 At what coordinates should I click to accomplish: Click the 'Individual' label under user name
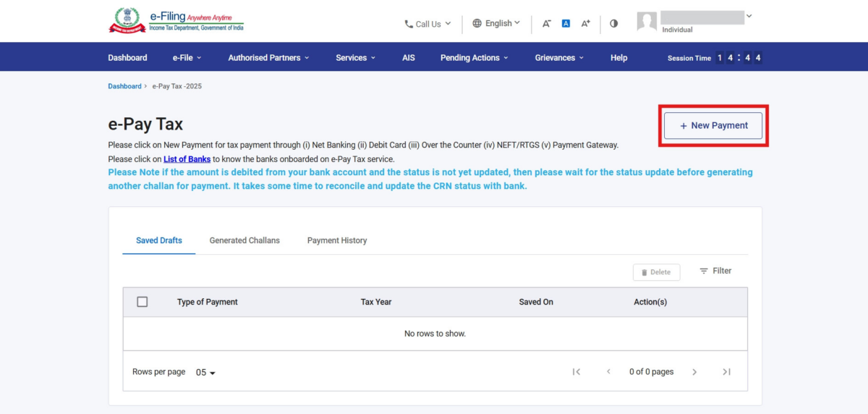tap(677, 30)
